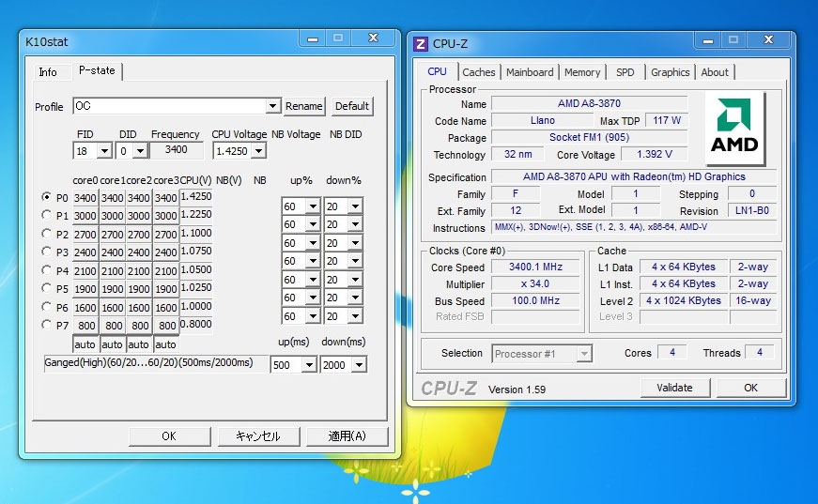Click P7 core3 frequency cell 800
This screenshot has width=818, height=504.
click(x=166, y=326)
